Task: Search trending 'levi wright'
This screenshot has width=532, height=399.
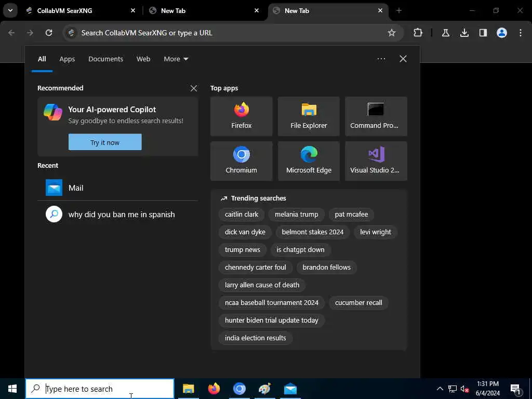Action: [376, 232]
